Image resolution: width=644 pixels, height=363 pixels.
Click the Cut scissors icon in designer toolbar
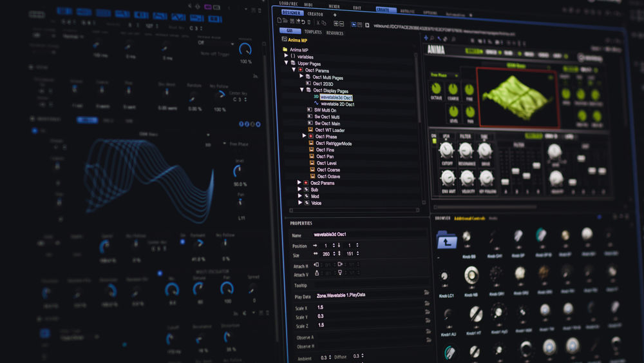(318, 23)
